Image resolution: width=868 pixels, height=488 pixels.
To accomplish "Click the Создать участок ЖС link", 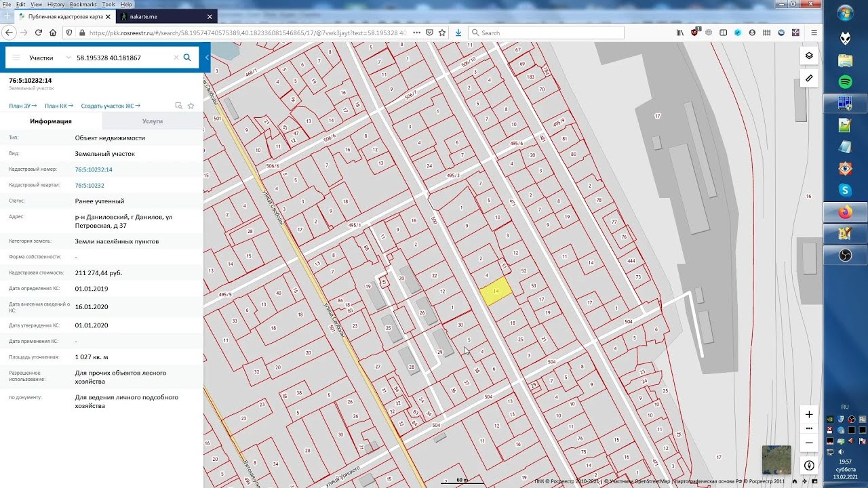I will click(x=111, y=106).
